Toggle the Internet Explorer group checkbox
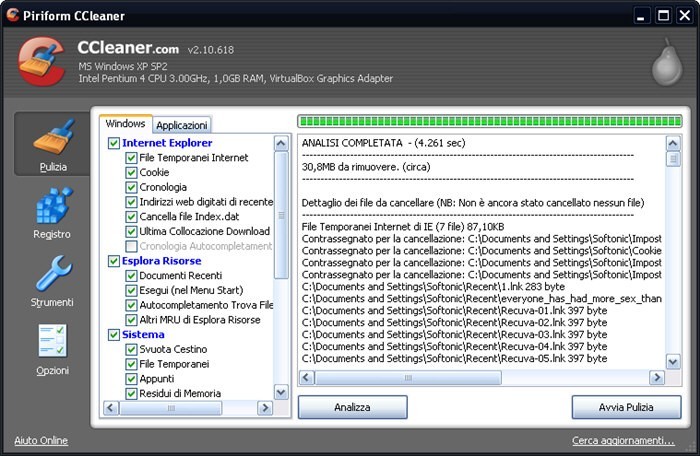The image size is (700, 456). (114, 143)
